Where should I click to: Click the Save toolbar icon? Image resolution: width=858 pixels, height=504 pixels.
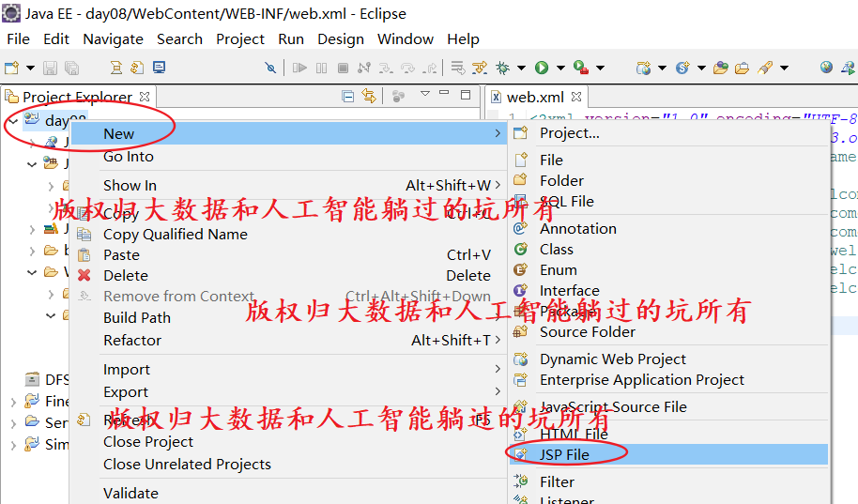(51, 68)
